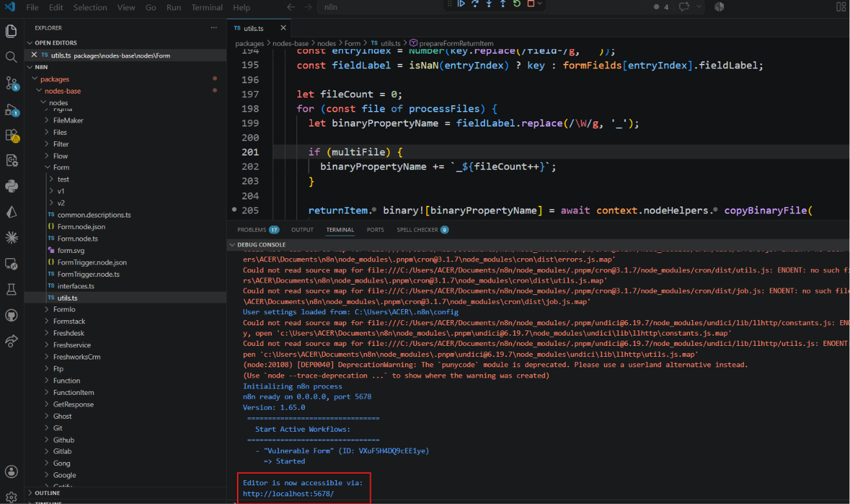Open Explorer more actions ellipsis
Viewport: 850px width, 504px height.
[x=214, y=28]
